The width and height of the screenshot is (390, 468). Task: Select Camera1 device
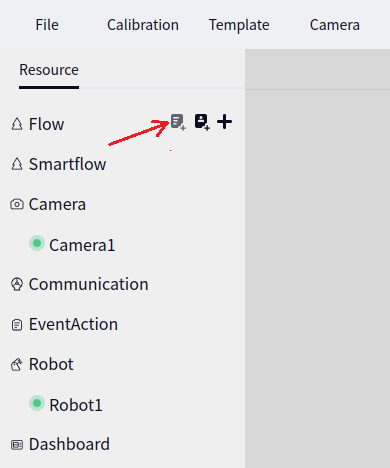click(x=82, y=245)
